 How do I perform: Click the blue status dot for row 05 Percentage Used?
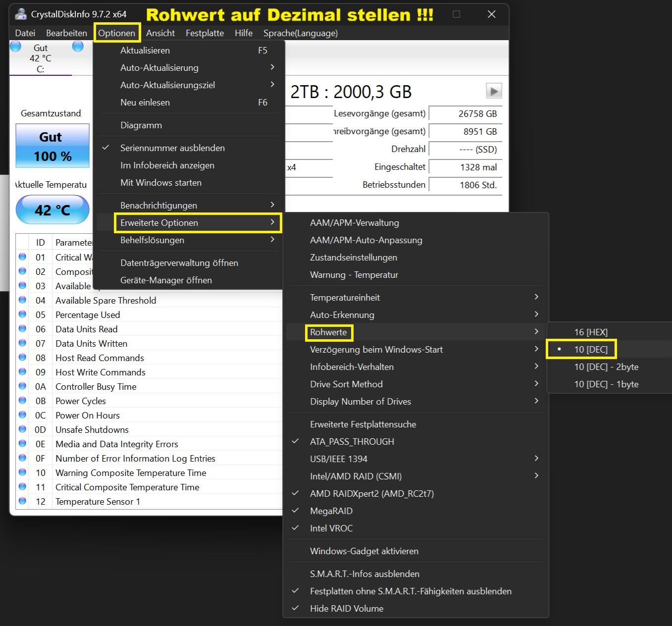(22, 314)
